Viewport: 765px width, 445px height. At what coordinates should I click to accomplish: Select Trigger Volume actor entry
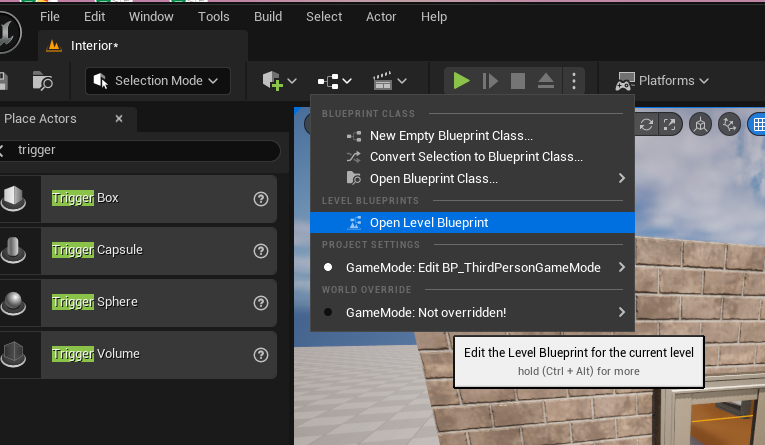click(138, 355)
